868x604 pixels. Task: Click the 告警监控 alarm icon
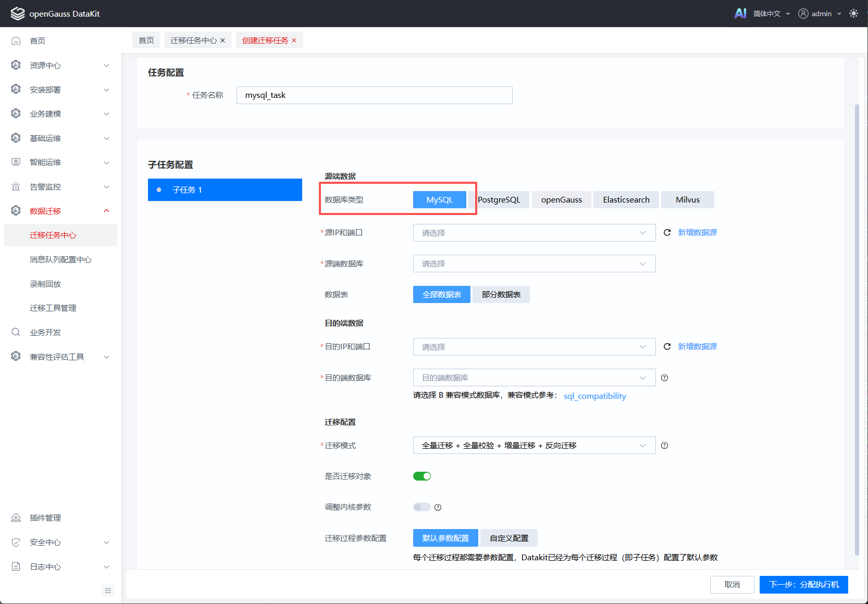[x=16, y=186]
